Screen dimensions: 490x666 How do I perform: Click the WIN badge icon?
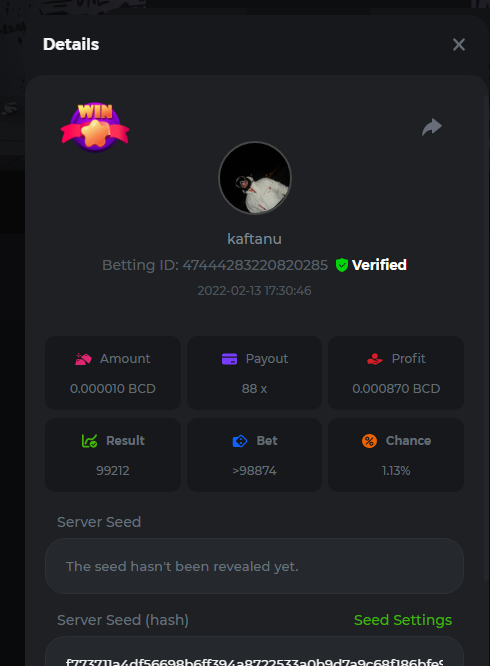click(x=95, y=127)
